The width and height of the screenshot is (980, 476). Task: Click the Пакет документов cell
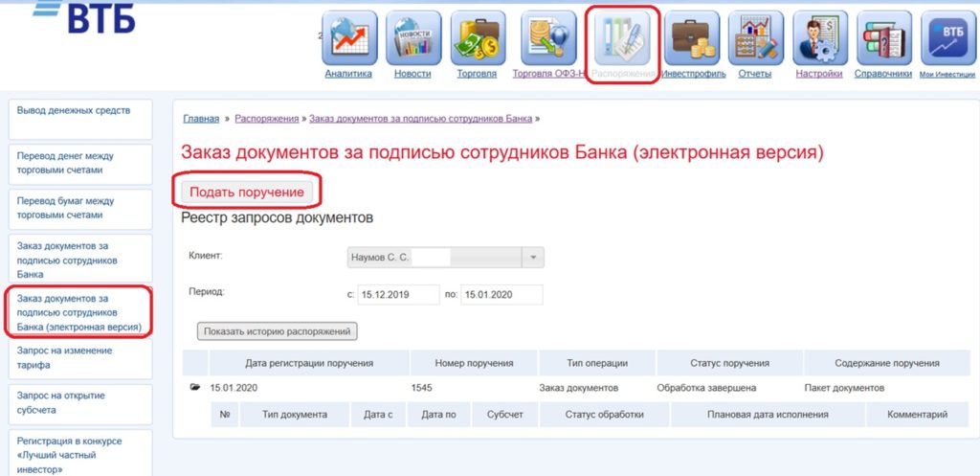[x=844, y=388]
